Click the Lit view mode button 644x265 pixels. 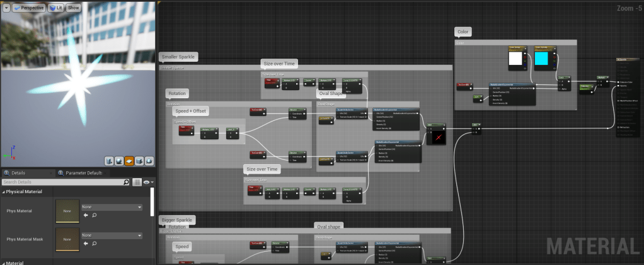[55, 7]
